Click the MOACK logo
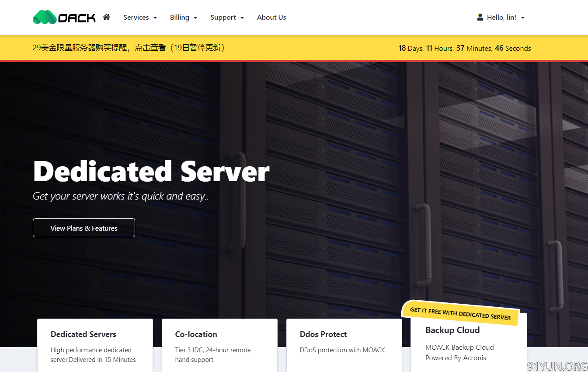588x372 pixels. click(x=64, y=18)
